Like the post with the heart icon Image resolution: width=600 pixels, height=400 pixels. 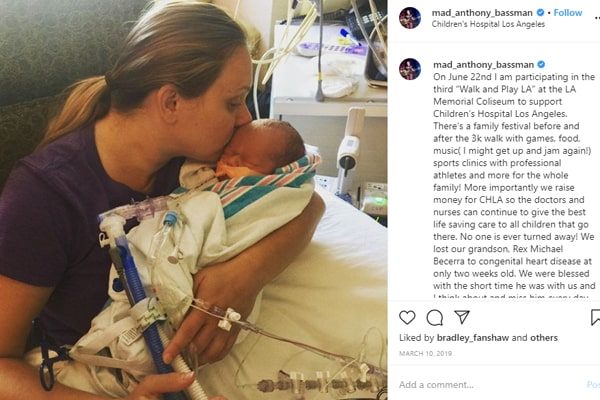point(407,317)
